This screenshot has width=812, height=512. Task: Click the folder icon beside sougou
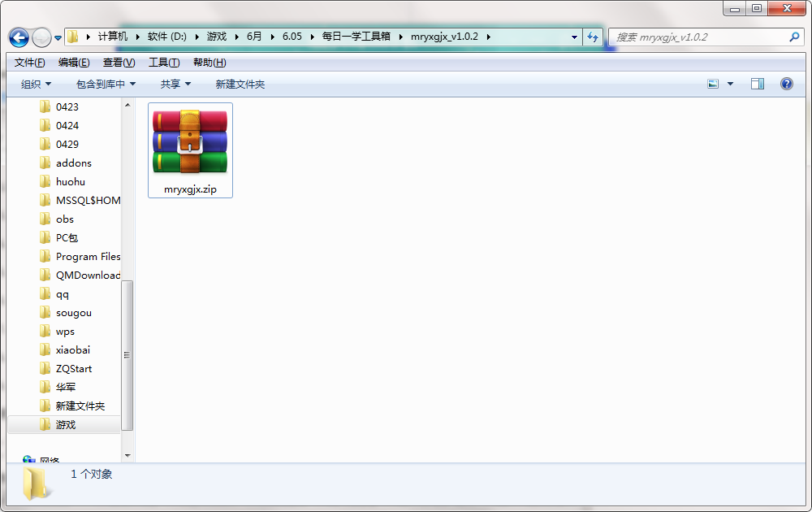coord(45,313)
